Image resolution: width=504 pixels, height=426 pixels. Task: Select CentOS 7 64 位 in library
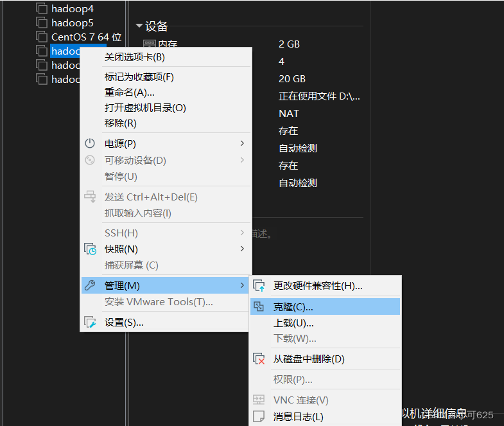coord(86,37)
